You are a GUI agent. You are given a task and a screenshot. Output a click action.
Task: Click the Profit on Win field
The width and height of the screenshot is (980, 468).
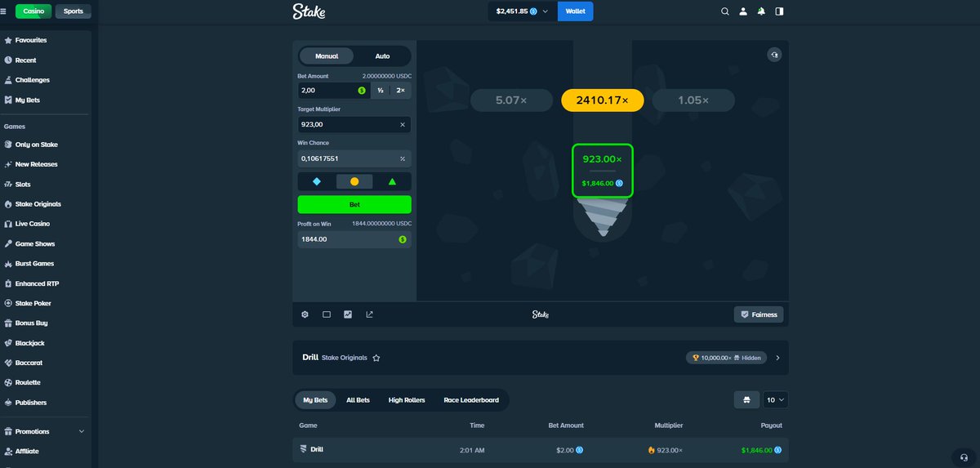point(354,239)
